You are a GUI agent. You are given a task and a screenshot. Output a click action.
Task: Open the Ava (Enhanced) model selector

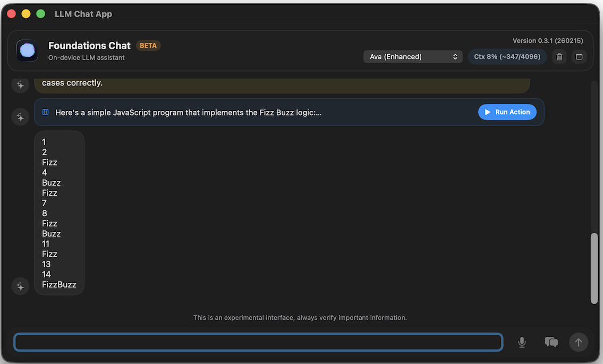[x=413, y=56]
